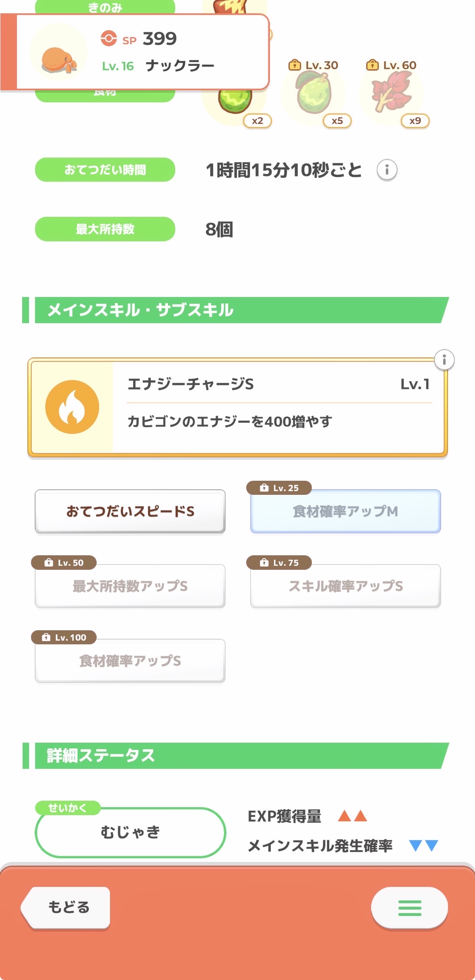Tap the おてつだいスピードS sub skill
475x980 pixels.
[x=130, y=511]
